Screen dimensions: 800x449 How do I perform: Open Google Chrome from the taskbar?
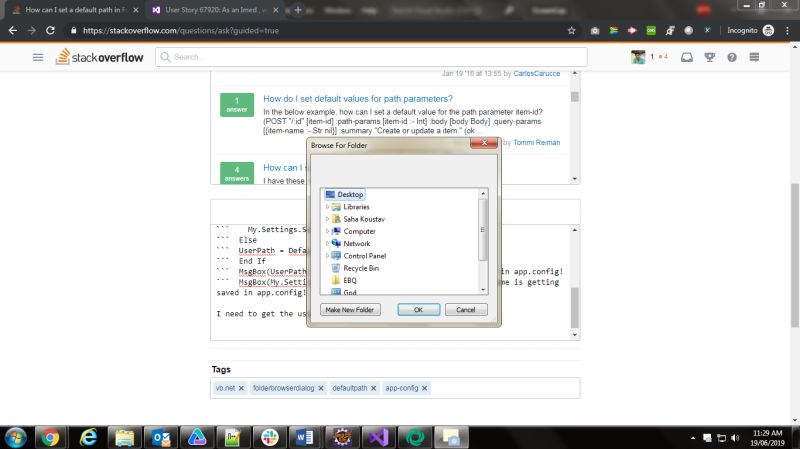(50, 437)
